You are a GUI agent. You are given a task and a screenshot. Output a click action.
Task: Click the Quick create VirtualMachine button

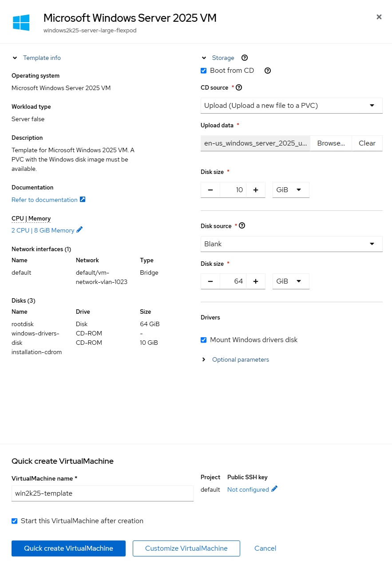coord(68,548)
